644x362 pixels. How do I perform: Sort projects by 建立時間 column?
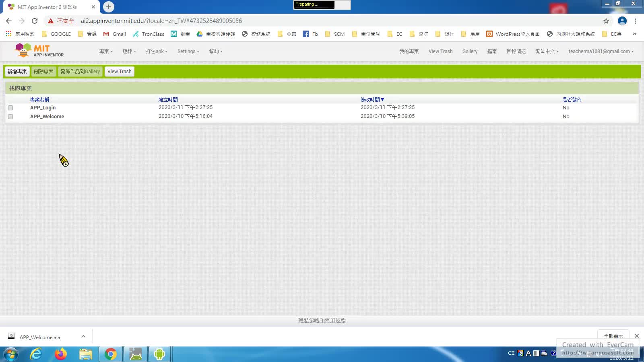tap(168, 100)
